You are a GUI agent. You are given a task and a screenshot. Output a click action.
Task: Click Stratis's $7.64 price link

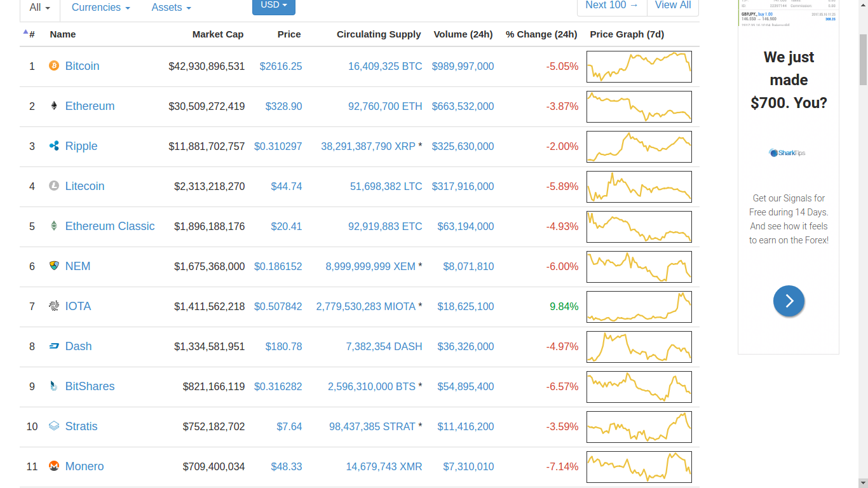289,426
